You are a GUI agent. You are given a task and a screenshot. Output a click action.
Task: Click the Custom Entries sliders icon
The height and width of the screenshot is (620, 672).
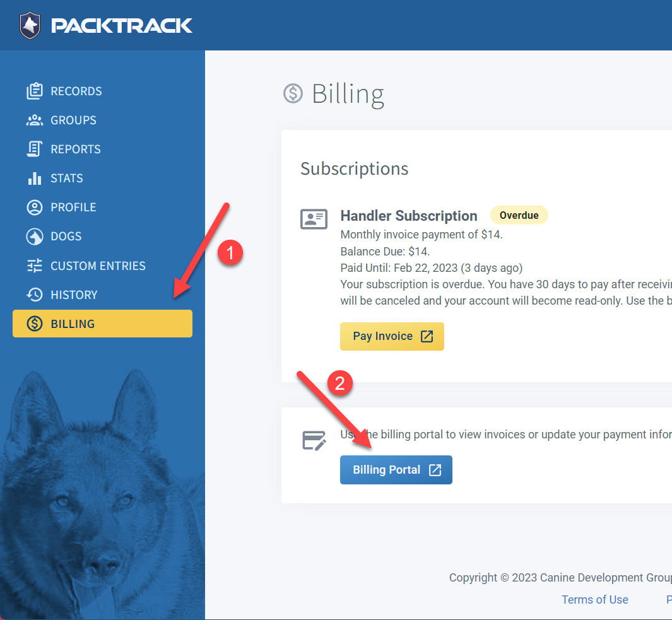pyautogui.click(x=35, y=266)
